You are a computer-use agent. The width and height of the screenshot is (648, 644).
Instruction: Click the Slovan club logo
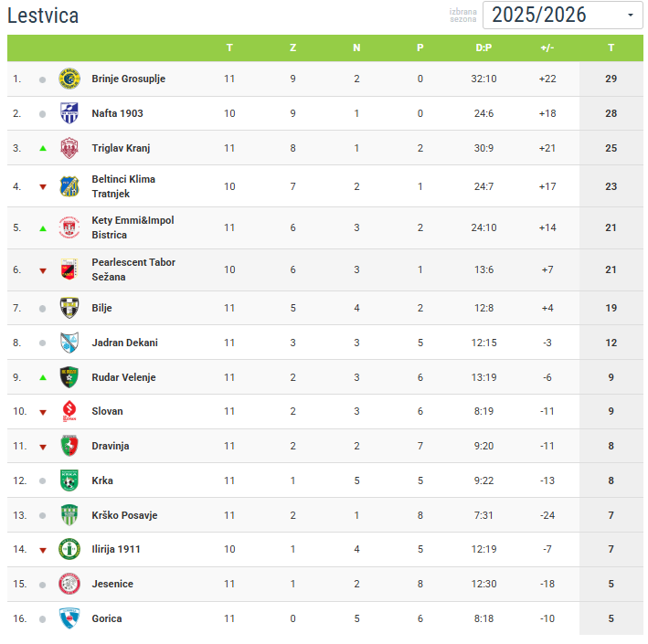click(69, 411)
